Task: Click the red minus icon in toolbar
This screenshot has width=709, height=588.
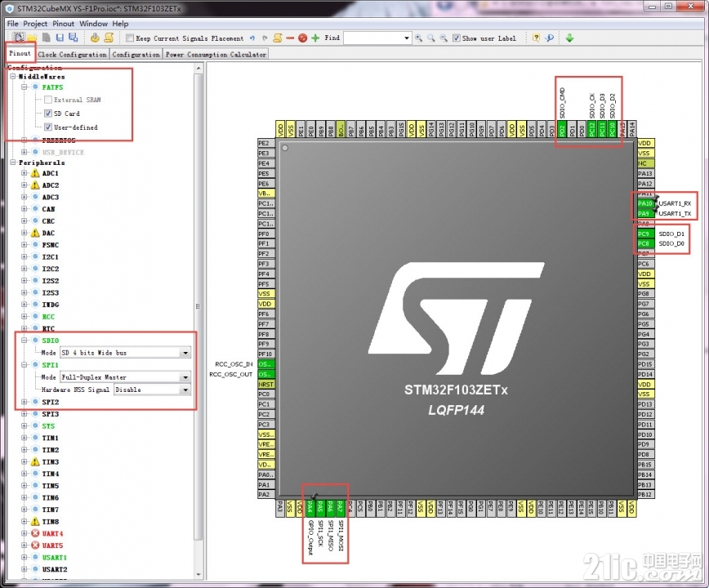Action: tap(290, 38)
